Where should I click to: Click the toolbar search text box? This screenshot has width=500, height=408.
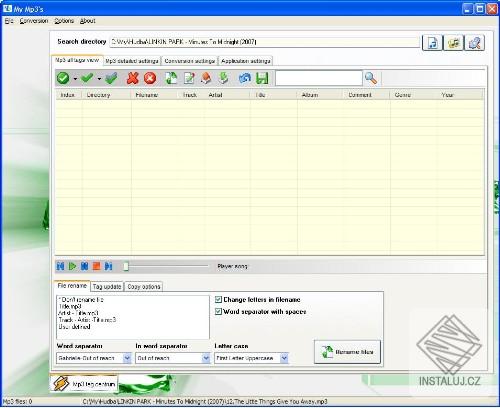point(319,78)
